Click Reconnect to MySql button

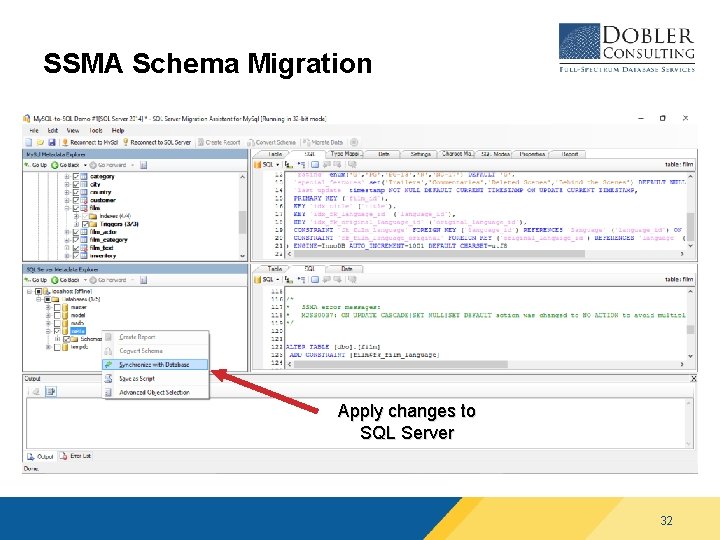pos(90,142)
